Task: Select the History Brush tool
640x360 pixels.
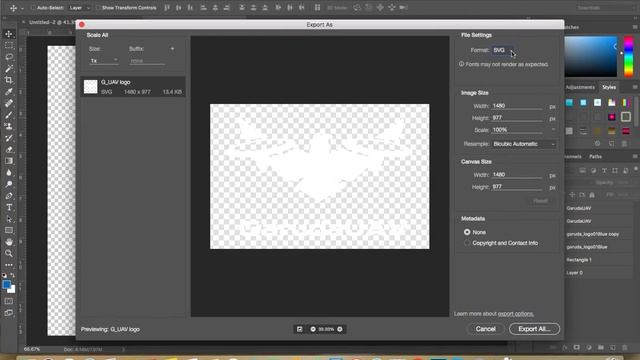Action: coord(9,138)
